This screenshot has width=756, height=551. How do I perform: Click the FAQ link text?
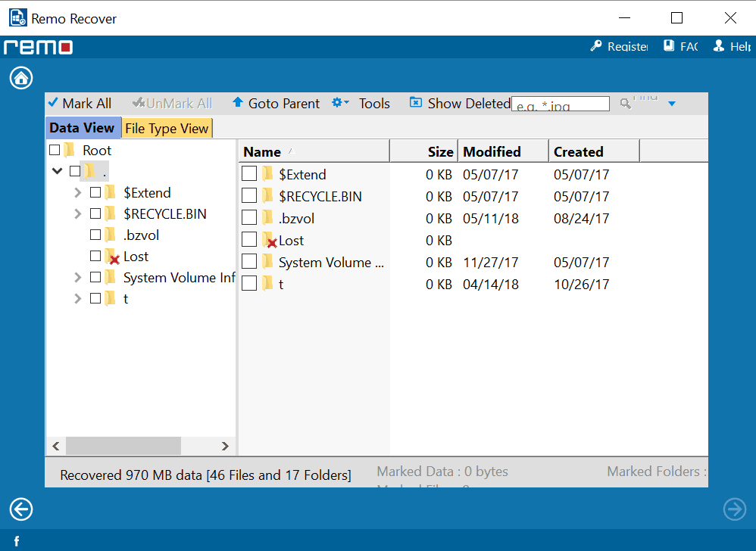(x=689, y=46)
